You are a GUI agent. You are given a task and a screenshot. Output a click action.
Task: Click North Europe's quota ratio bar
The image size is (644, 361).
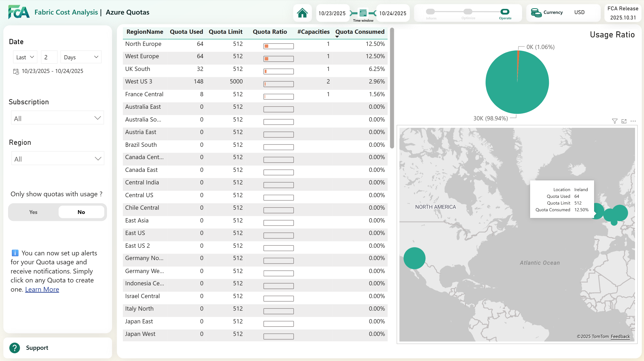(279, 46)
